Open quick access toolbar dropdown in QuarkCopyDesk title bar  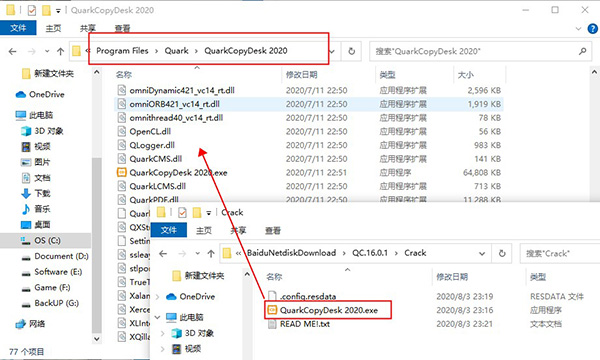point(58,11)
